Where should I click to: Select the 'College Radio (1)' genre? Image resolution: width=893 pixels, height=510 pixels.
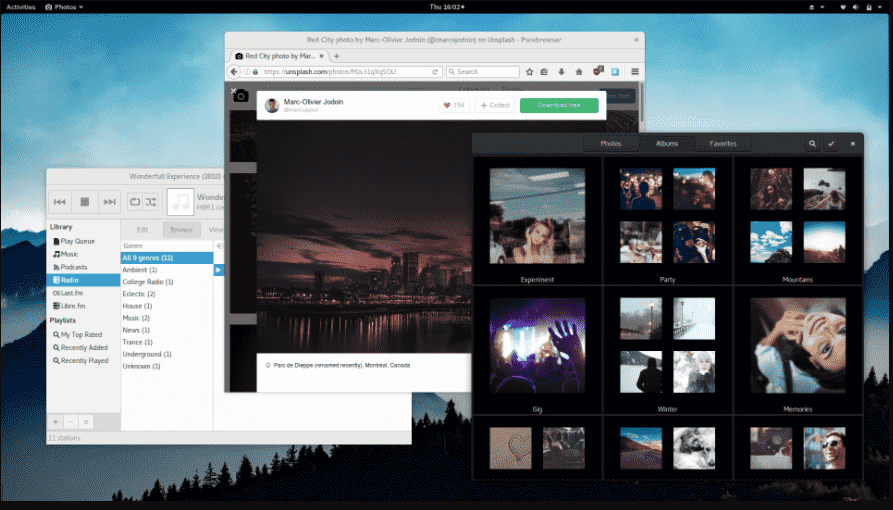167,281
